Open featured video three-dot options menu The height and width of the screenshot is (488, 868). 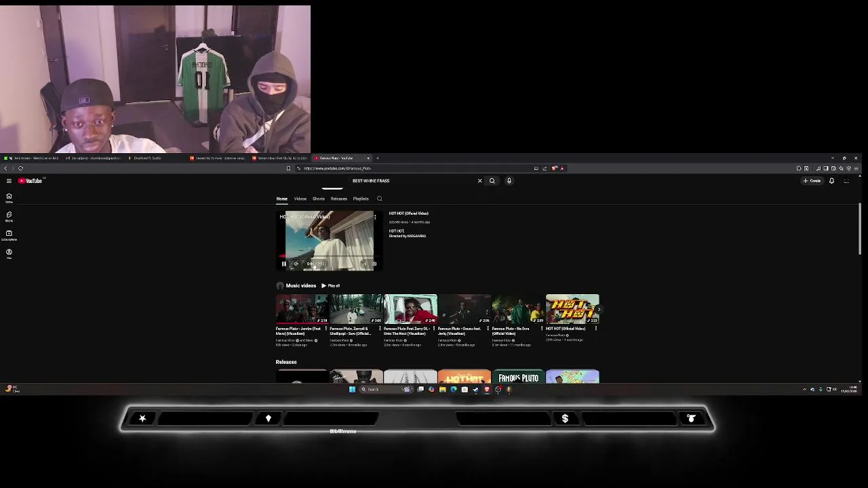pyautogui.click(x=374, y=217)
